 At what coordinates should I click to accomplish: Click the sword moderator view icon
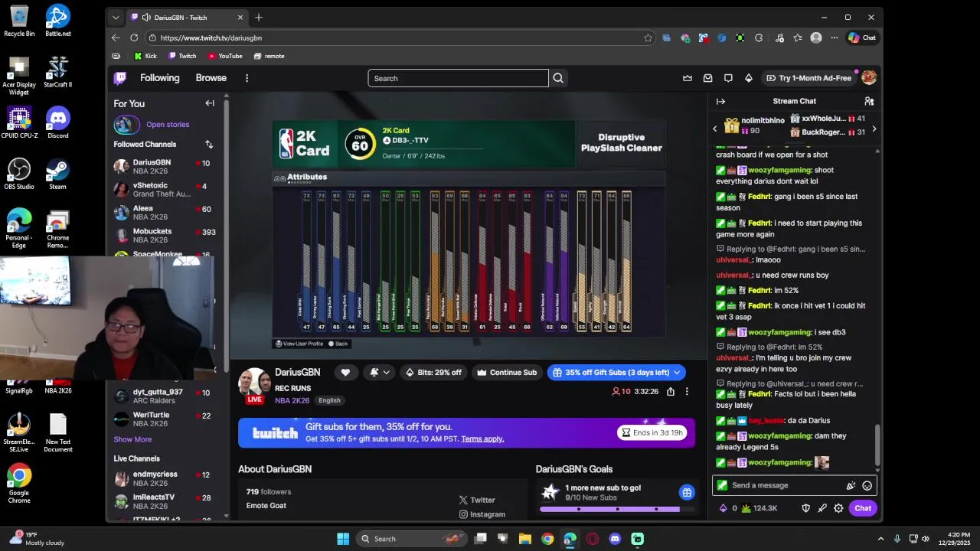(822, 508)
